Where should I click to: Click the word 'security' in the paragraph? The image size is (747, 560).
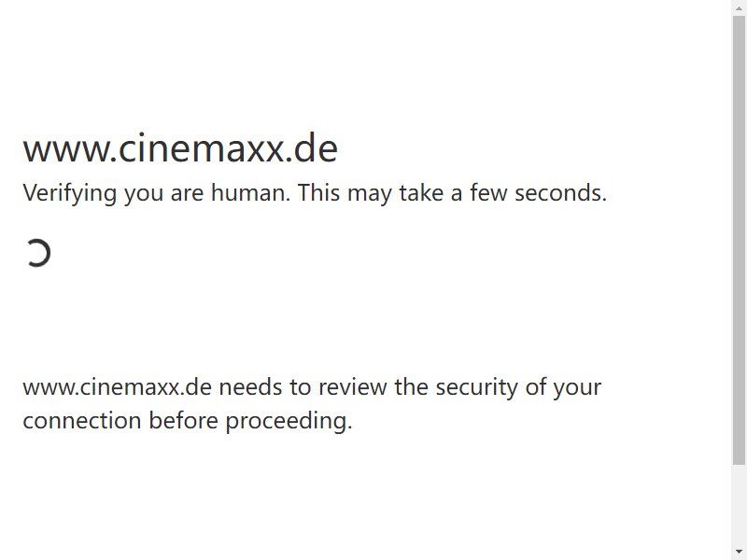(x=477, y=387)
